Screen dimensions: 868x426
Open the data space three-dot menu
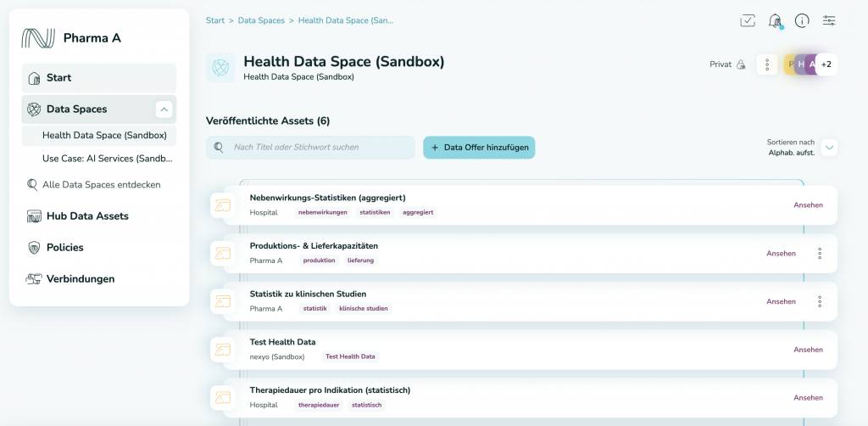click(767, 64)
